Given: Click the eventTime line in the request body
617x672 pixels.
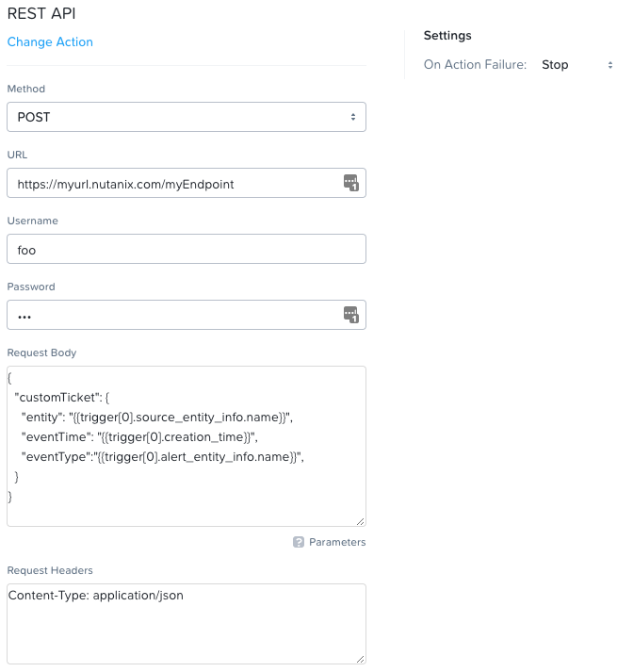Looking at the screenshot, I should [x=138, y=436].
